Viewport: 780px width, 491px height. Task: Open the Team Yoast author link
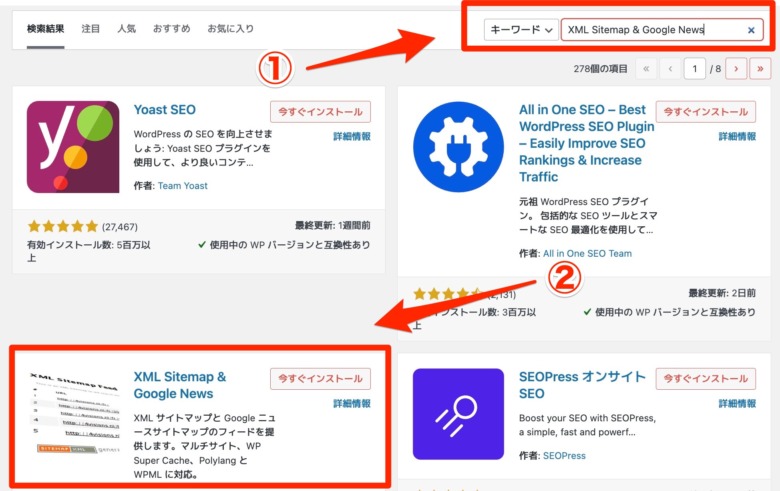[x=183, y=186]
